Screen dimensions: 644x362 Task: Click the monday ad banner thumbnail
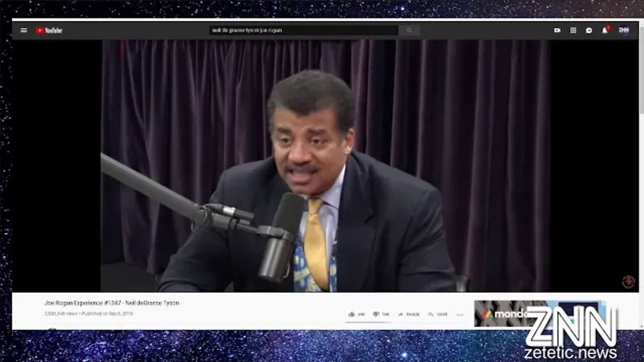541,314
